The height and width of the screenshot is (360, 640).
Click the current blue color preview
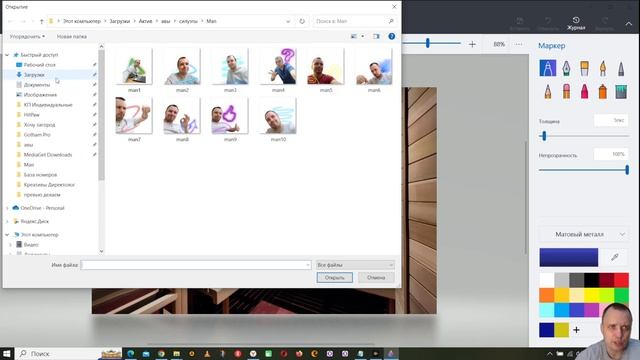(x=569, y=257)
